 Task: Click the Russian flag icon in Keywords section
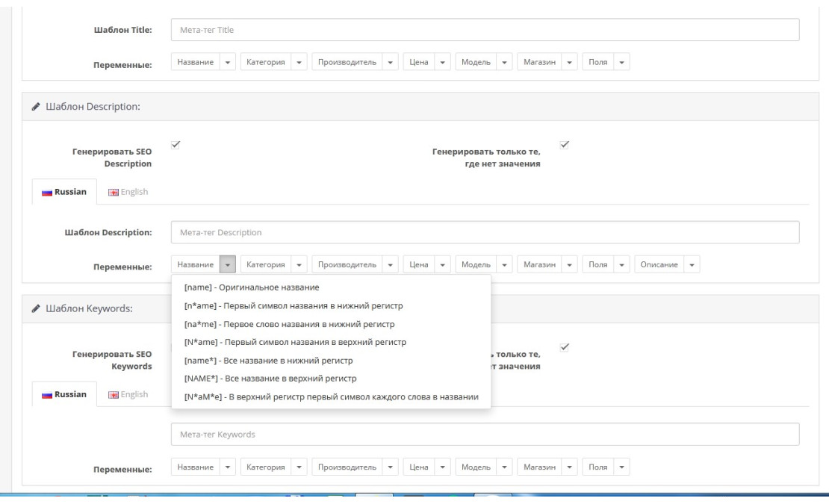coord(45,394)
